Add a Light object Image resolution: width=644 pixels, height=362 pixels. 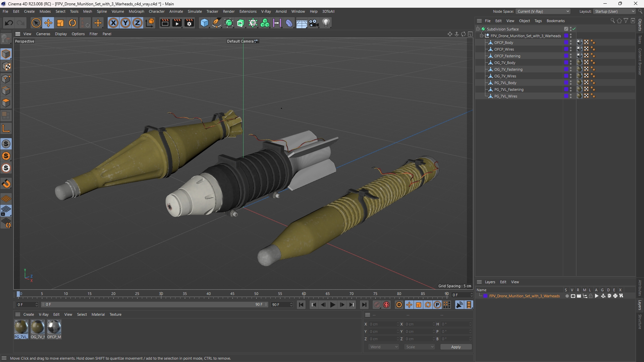326,23
